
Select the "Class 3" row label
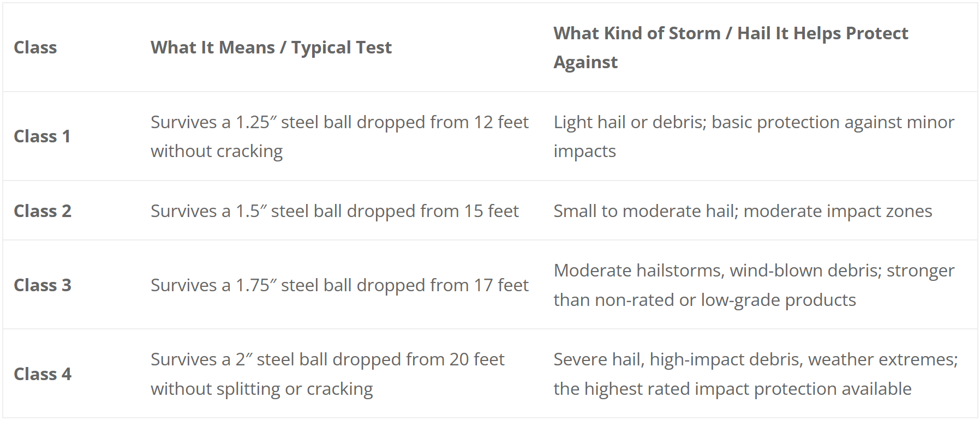pos(43,285)
